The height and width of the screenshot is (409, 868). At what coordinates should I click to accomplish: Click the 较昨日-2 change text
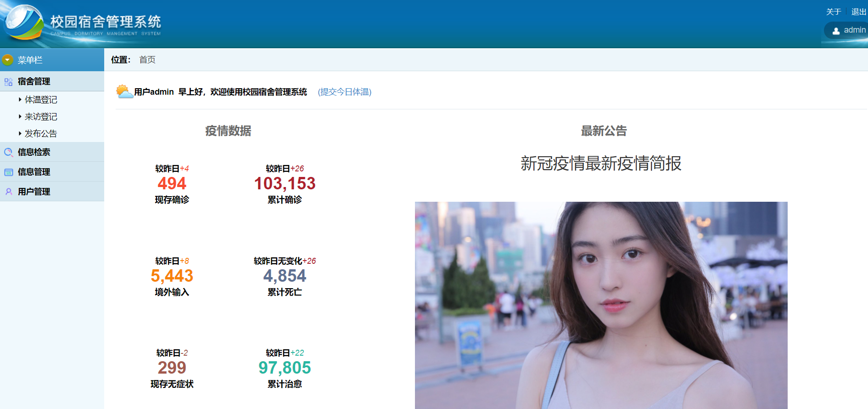click(172, 353)
